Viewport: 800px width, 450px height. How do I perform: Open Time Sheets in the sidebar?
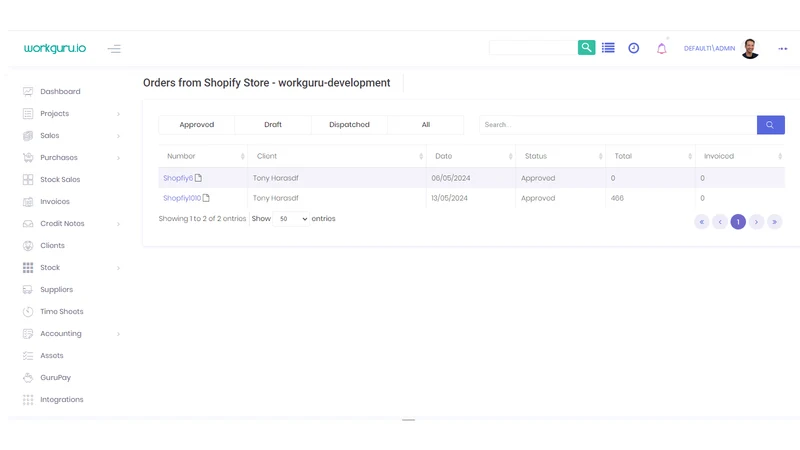[x=62, y=311]
